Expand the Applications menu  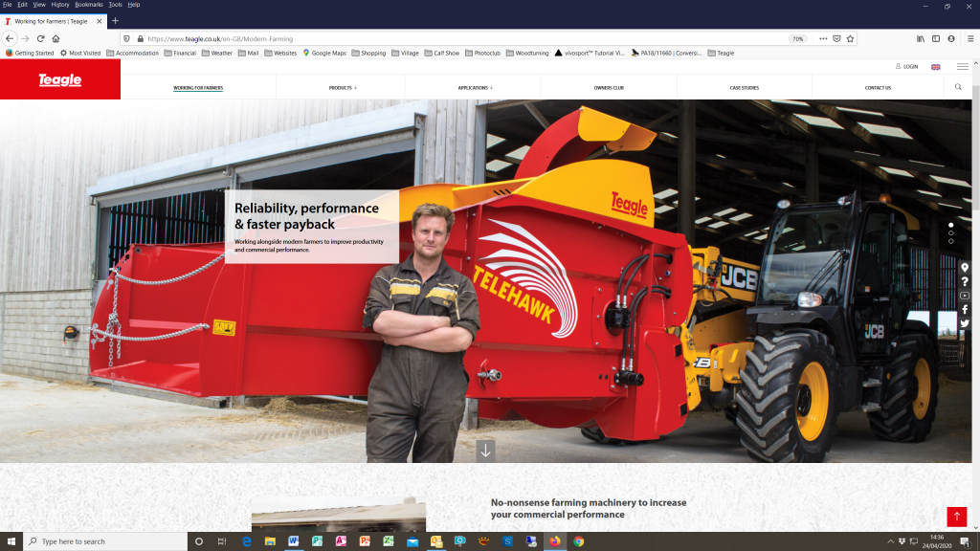475,87
